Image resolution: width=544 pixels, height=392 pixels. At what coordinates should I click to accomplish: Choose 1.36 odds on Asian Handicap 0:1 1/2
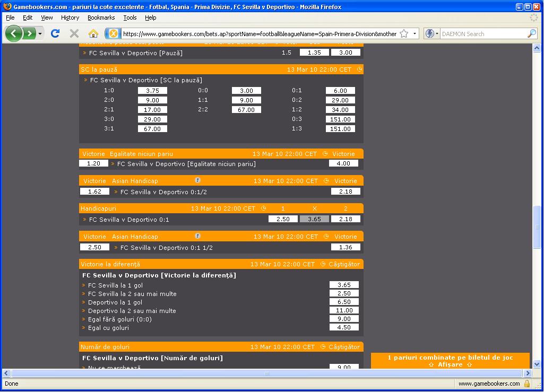click(x=346, y=247)
